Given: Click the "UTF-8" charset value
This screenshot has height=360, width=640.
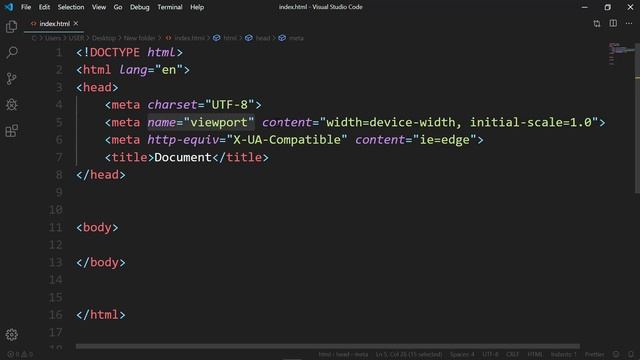Looking at the screenshot, I should (x=229, y=105).
